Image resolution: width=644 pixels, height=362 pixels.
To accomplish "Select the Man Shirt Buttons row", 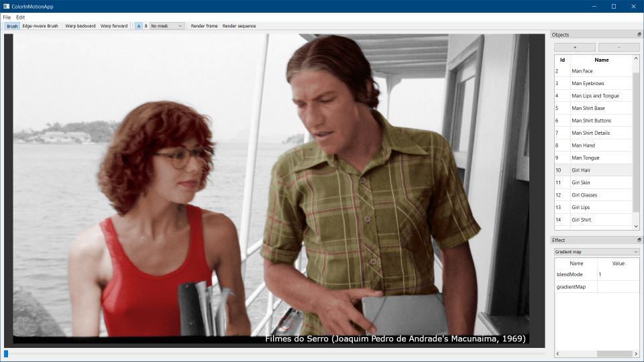I will click(594, 121).
